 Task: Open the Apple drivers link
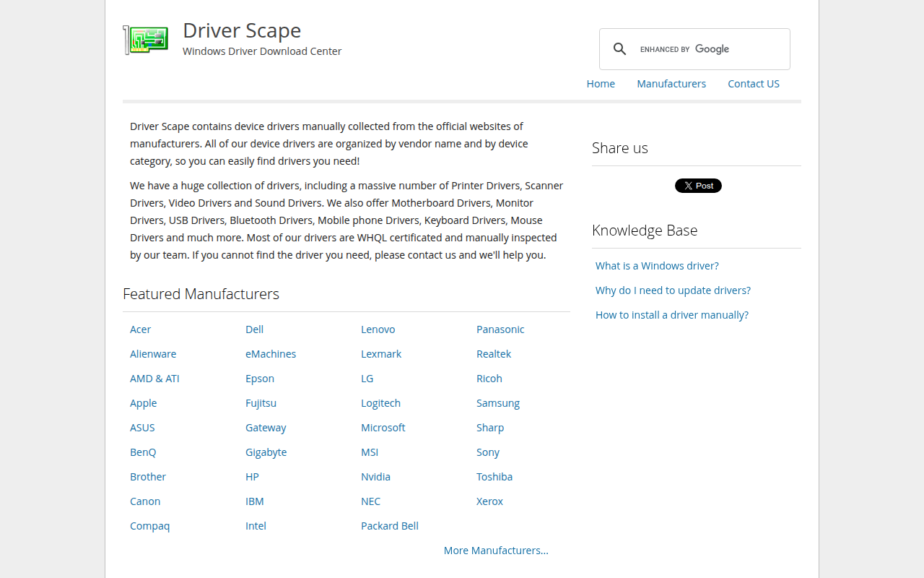pos(143,403)
